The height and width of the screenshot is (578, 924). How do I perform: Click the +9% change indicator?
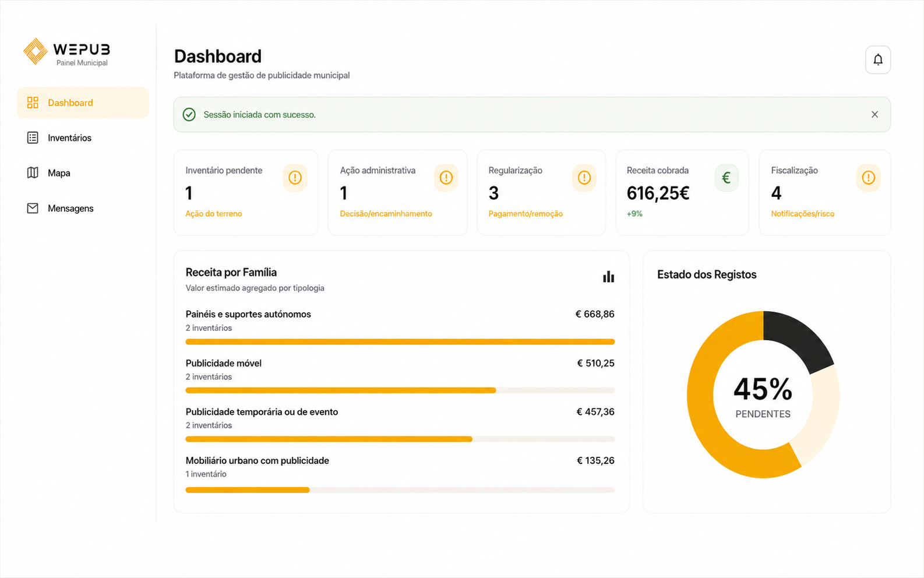[x=634, y=214]
